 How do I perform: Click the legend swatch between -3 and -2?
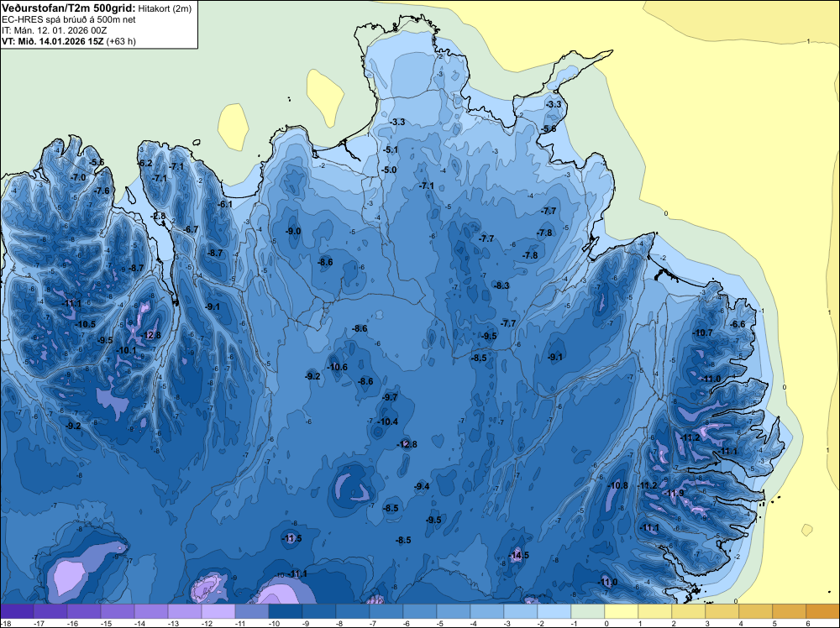[521, 611]
